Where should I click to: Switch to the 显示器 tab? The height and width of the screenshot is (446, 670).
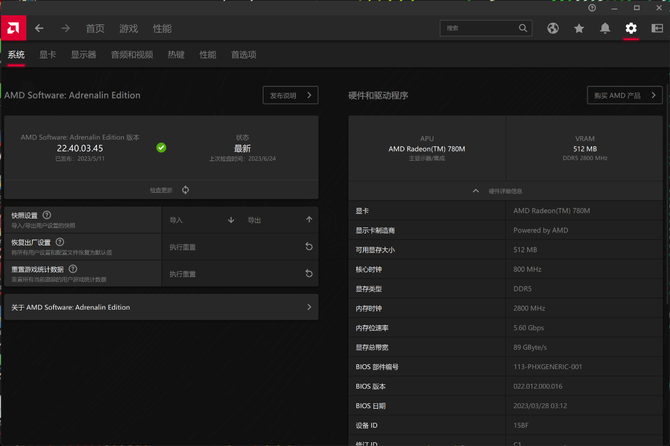(x=83, y=55)
